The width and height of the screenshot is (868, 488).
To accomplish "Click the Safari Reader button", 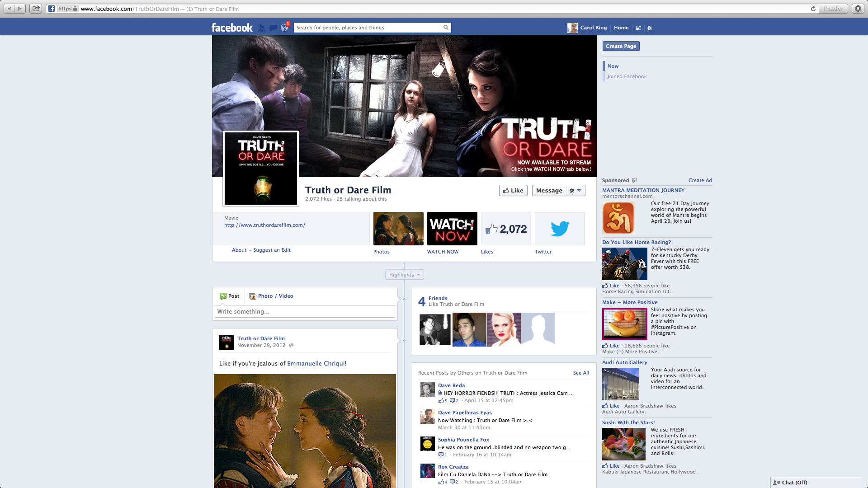I will tap(833, 9).
